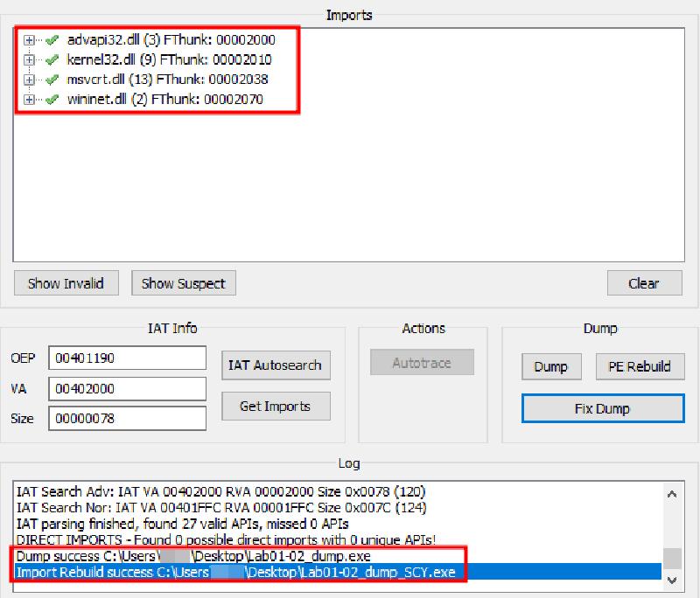
Task: Expand the advapi32.dll import tree node
Action: click(29, 40)
